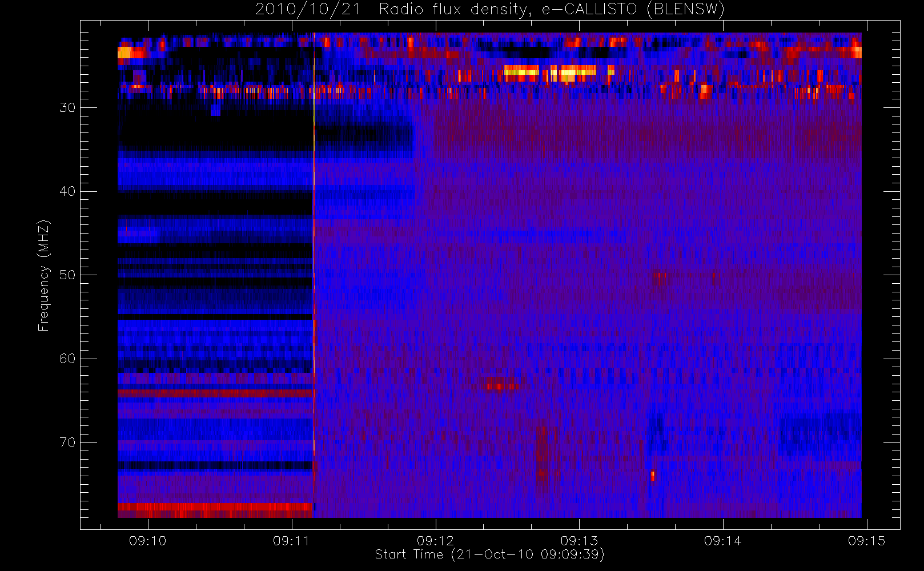
Task: Click the 'Start Time (21-Oct-10 09:09:39)' label
Action: coord(489,554)
